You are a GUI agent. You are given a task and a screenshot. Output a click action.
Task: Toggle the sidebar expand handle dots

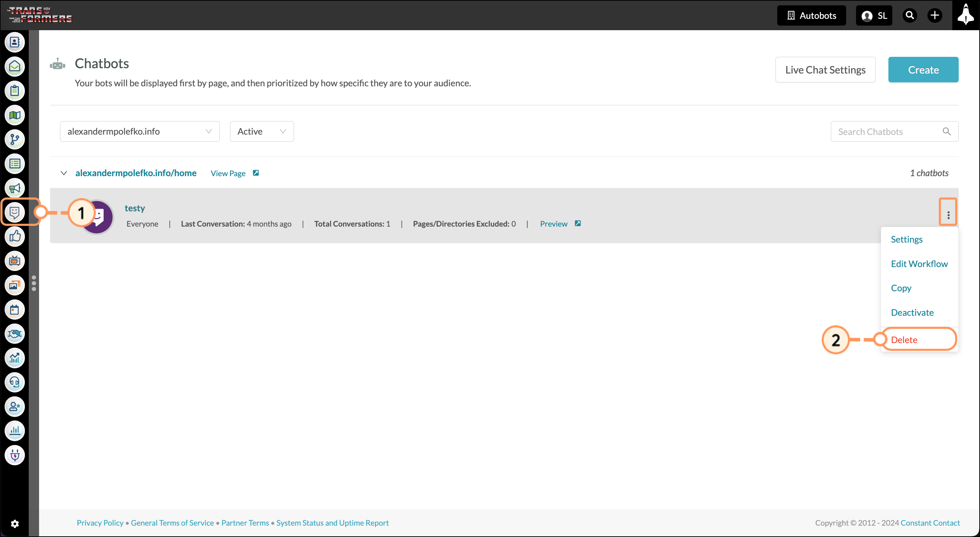pyautogui.click(x=34, y=283)
